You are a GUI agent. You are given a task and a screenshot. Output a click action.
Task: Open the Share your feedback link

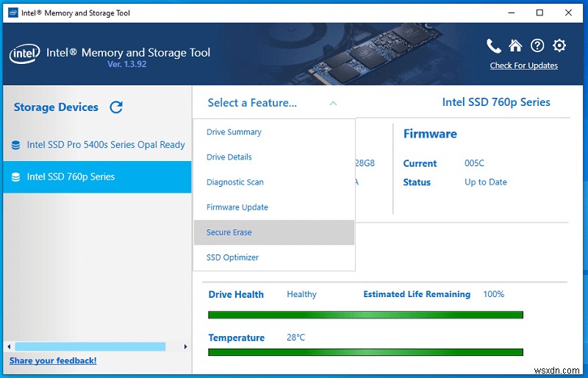click(53, 360)
